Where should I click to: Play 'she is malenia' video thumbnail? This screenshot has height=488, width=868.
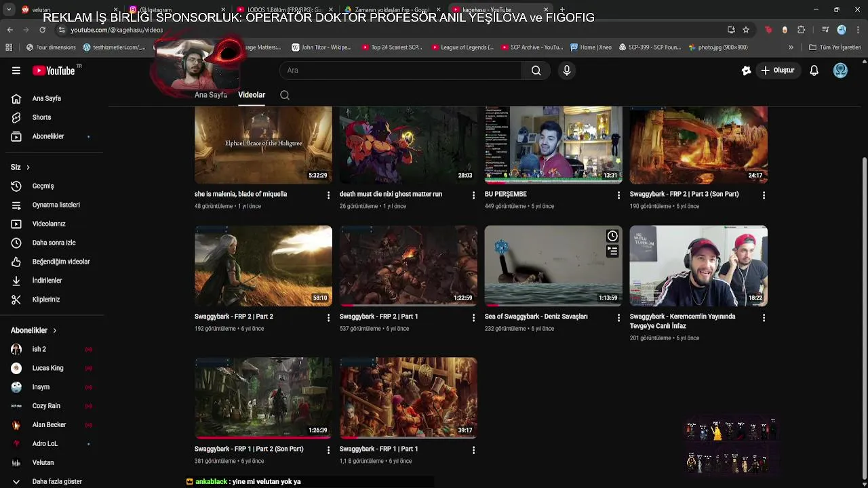click(x=263, y=145)
